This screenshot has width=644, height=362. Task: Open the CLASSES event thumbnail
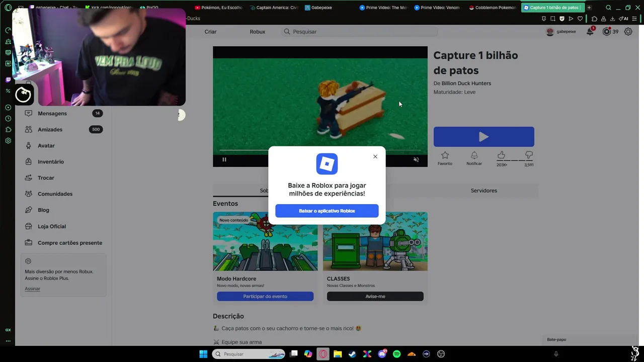point(375,241)
